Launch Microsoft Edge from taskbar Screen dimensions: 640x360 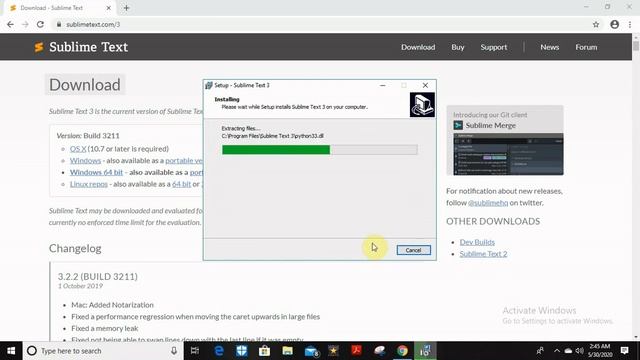coord(219,351)
